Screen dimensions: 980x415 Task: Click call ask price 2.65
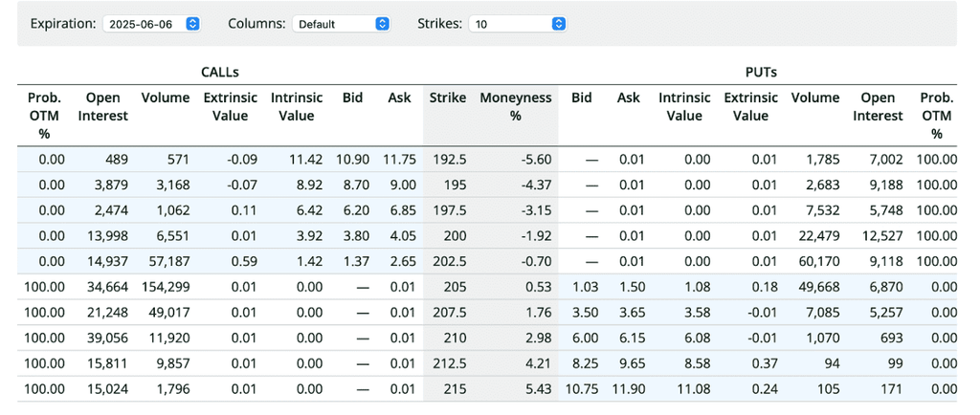404,261
